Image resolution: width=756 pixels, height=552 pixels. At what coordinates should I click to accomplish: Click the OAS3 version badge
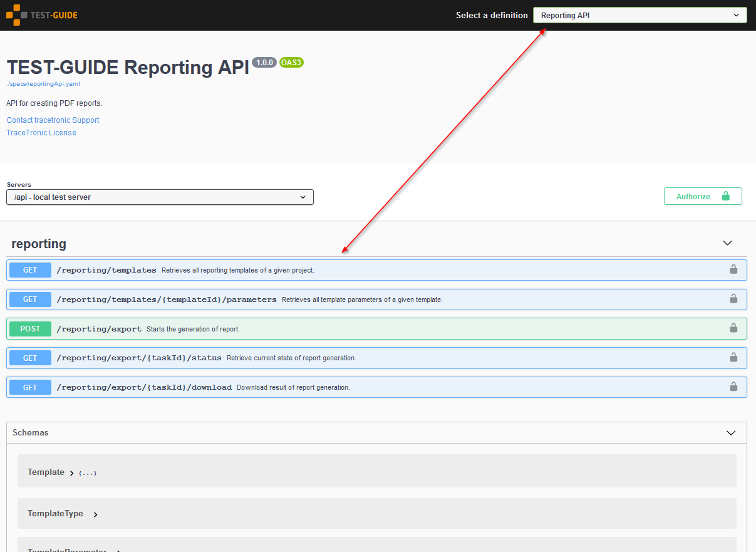click(291, 62)
